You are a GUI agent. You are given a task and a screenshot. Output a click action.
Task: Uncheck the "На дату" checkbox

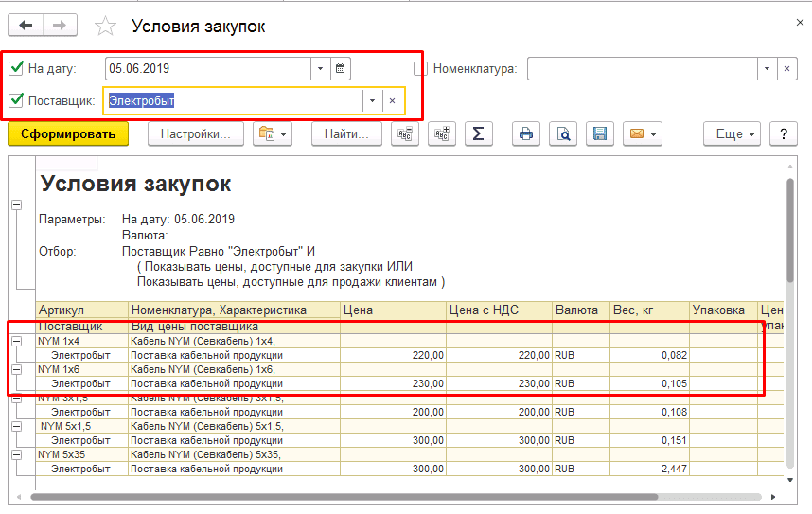point(16,68)
